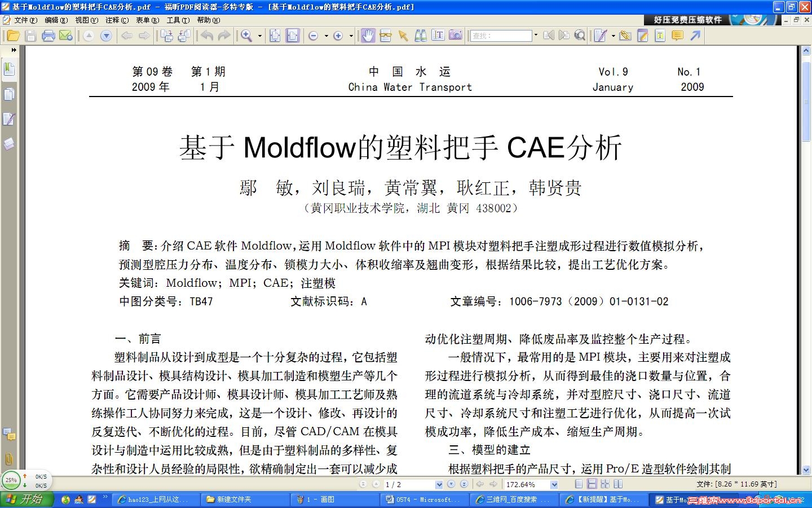Open the 编辑 (Edit) menu
Viewport: 812px width, 508px height.
click(56, 20)
